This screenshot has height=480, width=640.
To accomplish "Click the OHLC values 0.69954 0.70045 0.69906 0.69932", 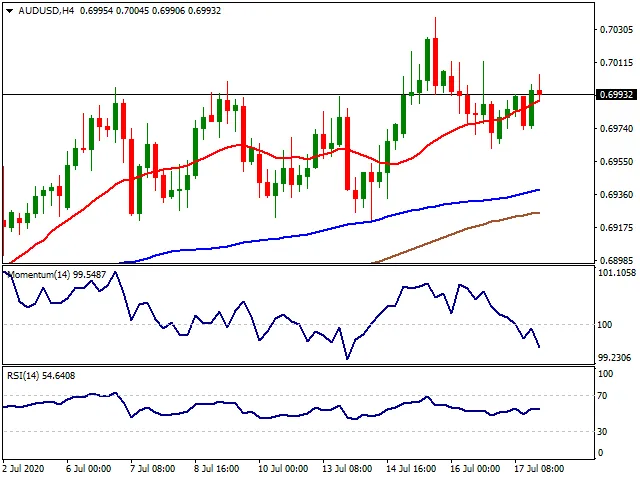I will click(150, 11).
